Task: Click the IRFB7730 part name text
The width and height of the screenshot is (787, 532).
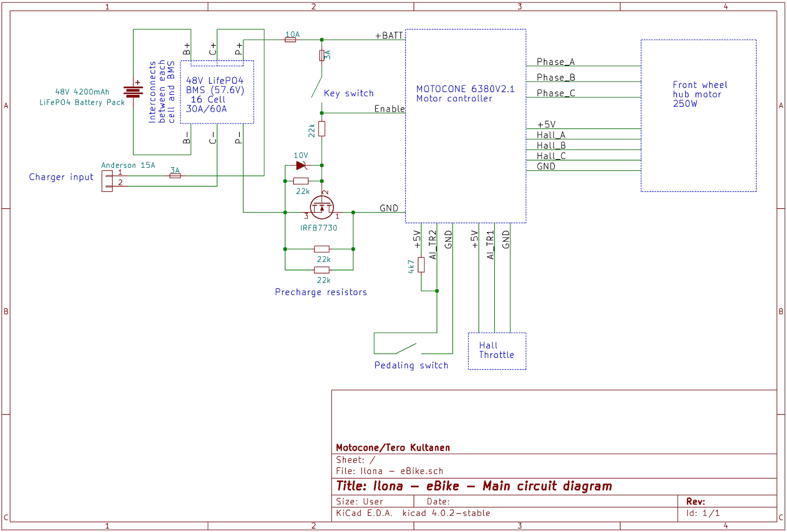Action: (319, 228)
